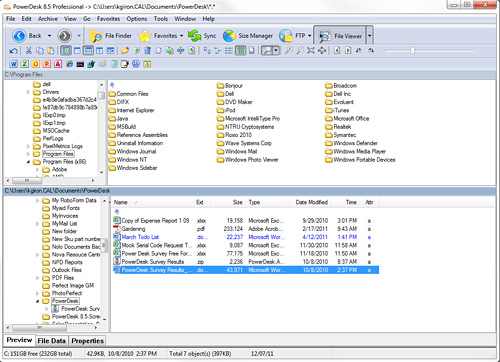
Task: Open the Options menu
Action: point(137,19)
